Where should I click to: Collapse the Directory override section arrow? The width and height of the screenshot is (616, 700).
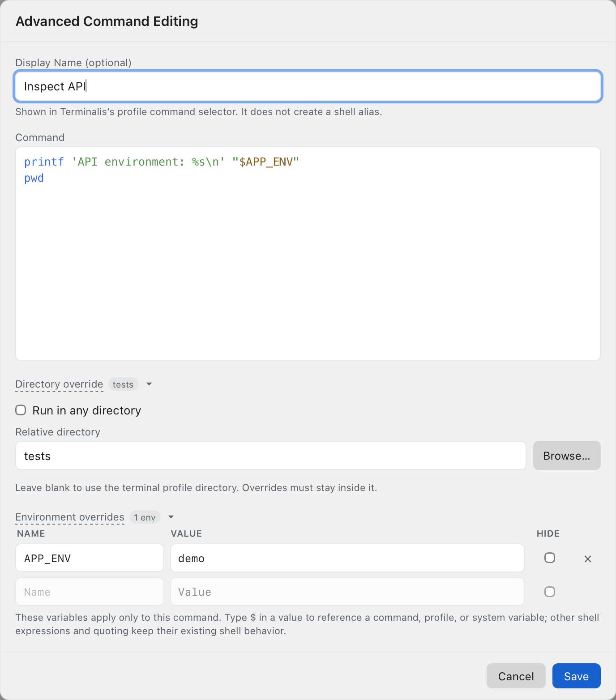tap(149, 384)
